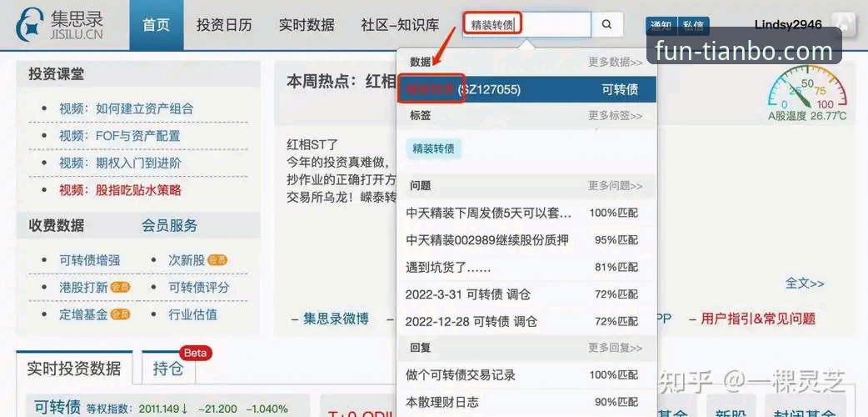Open 视频：期权入门到进阶 link
868x417 pixels.
point(120,163)
